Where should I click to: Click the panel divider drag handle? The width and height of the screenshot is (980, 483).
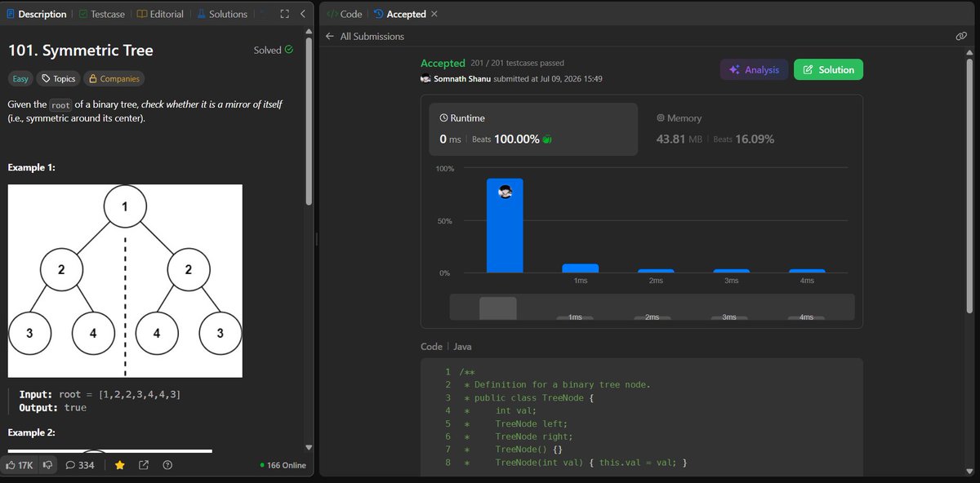click(x=316, y=239)
